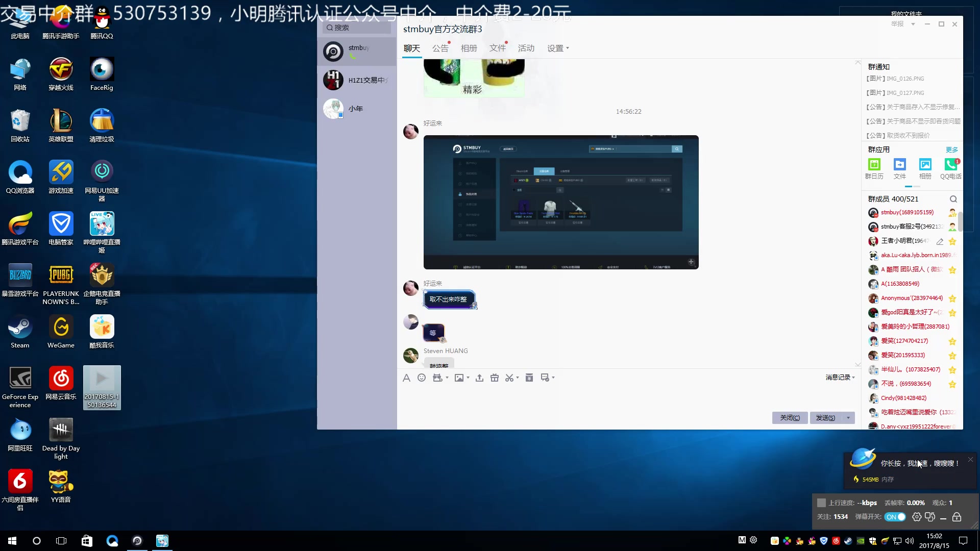
Task: Click the red envelope wallet icon
Action: coord(529,378)
